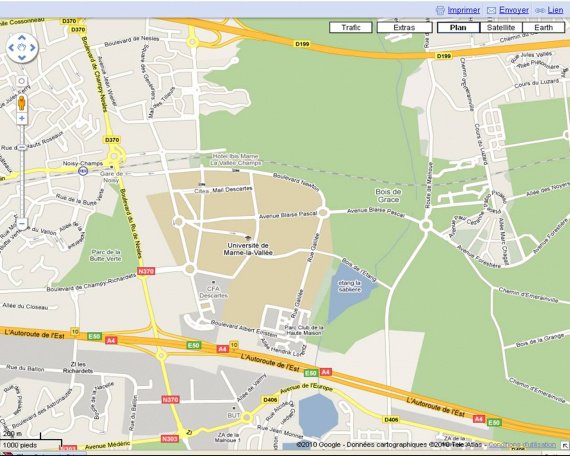Click the envelope icon beside Envoyer
570x456 pixels.
[x=491, y=11]
